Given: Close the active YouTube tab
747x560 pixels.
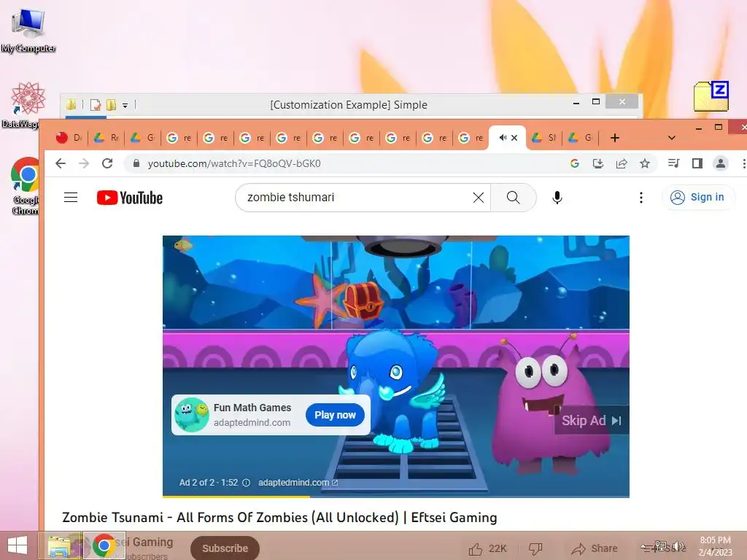Looking at the screenshot, I should pyautogui.click(x=514, y=138).
